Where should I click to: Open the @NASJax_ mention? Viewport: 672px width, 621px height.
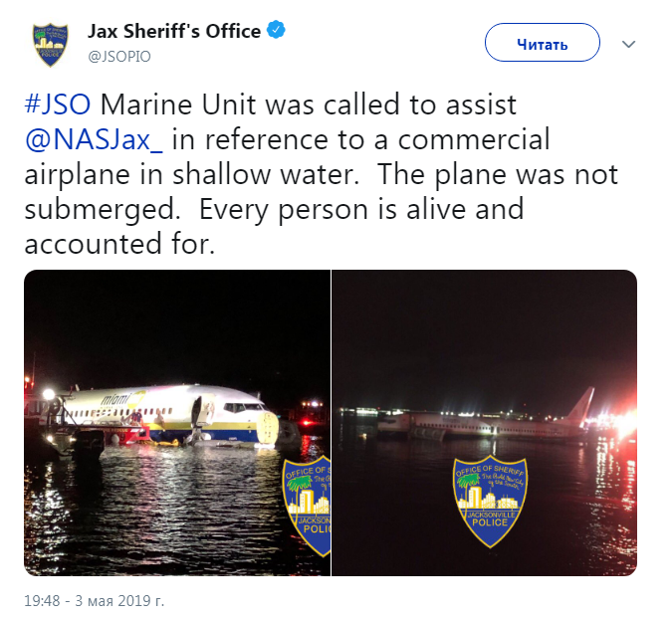click(x=94, y=139)
